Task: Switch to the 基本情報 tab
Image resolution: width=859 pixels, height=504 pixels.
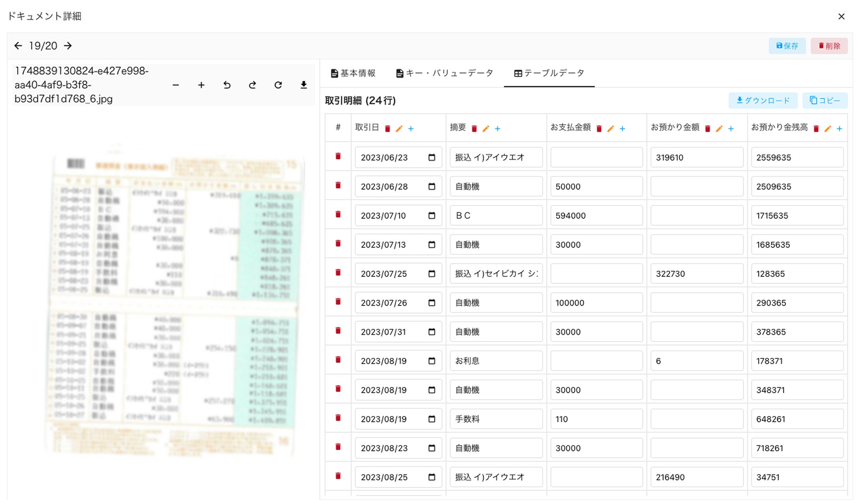Action: click(353, 73)
